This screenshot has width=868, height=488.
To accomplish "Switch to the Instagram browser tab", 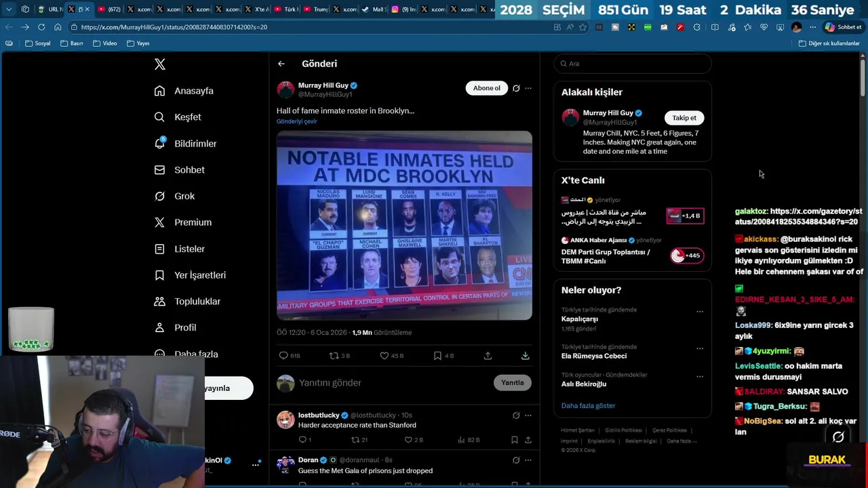I will [x=404, y=9].
